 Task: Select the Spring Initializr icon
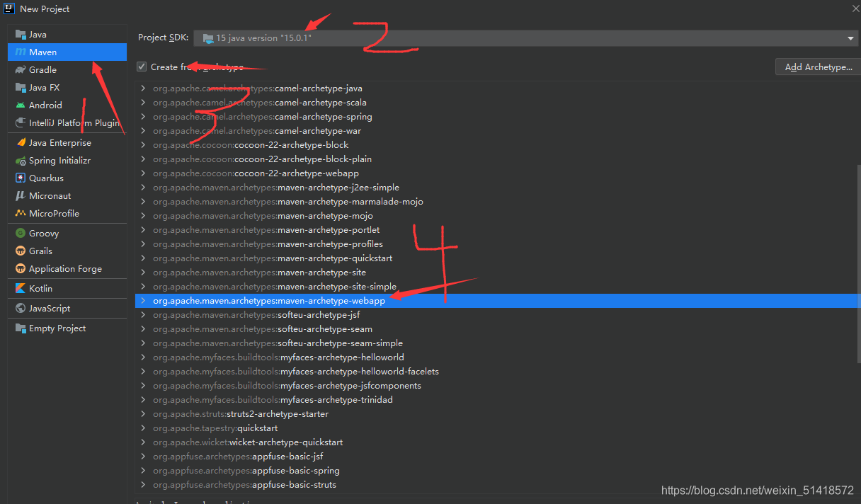point(20,160)
